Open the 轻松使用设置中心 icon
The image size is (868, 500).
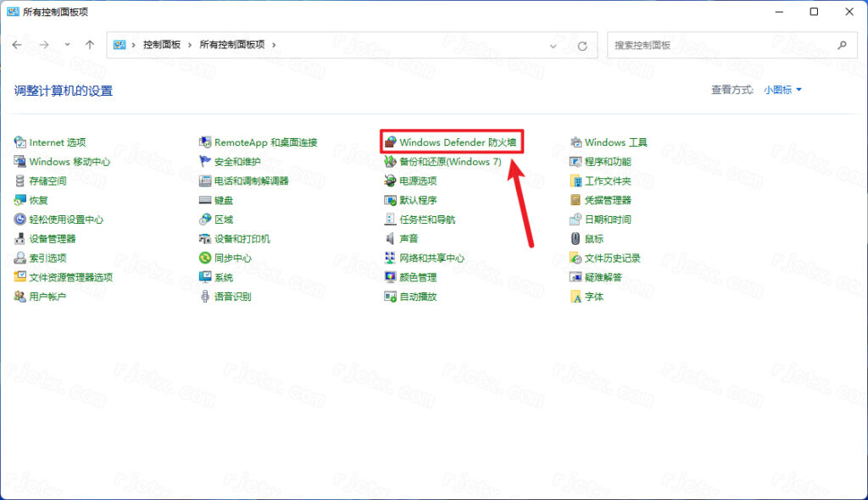click(20, 219)
